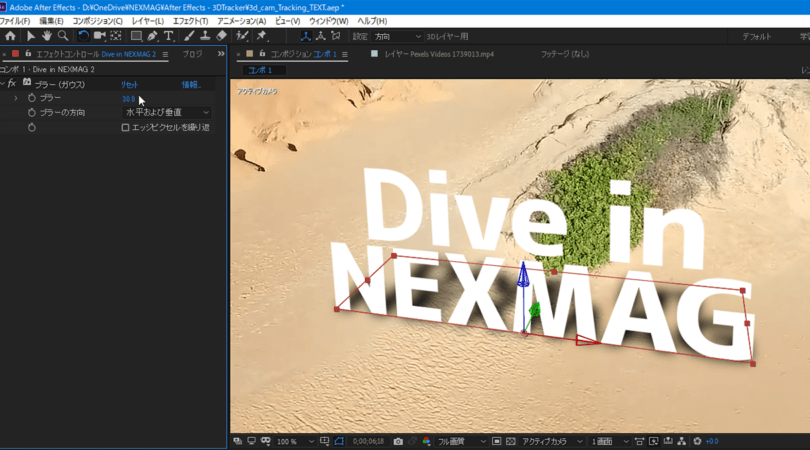Select the Selection arrow tool
The height and width of the screenshot is (450, 810).
point(31,36)
